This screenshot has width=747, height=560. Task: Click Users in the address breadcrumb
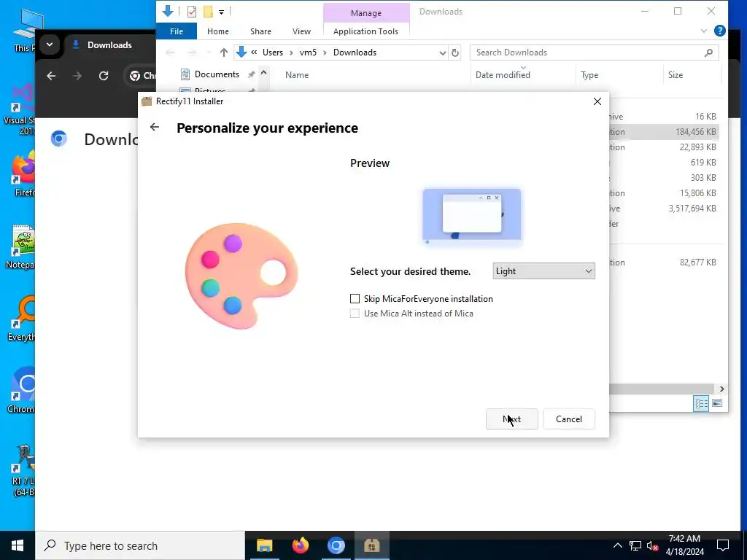[x=273, y=52]
